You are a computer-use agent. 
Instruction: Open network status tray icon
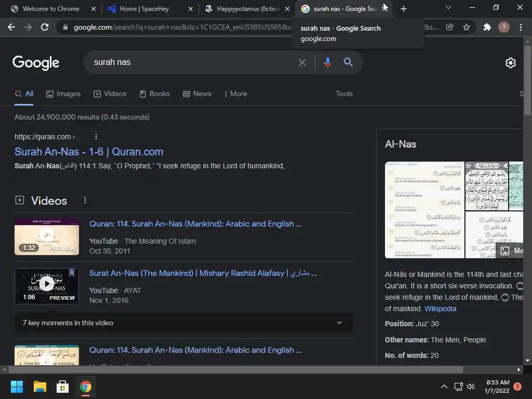(x=458, y=387)
